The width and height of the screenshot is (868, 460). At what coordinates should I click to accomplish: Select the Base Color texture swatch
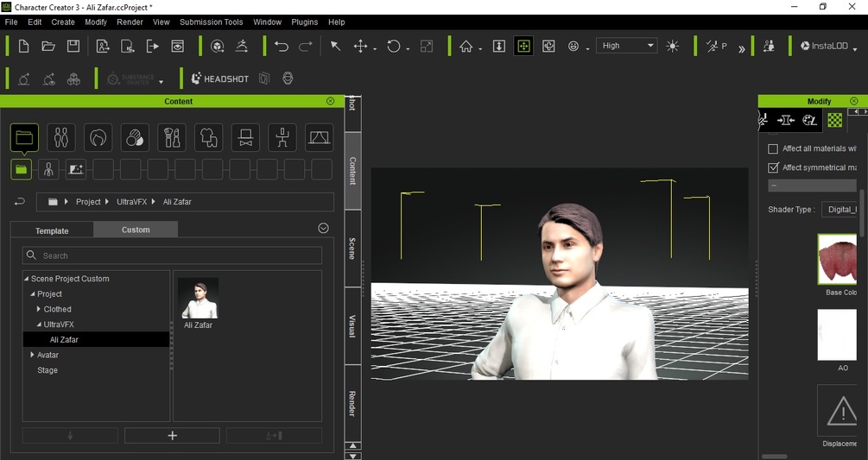(x=837, y=259)
